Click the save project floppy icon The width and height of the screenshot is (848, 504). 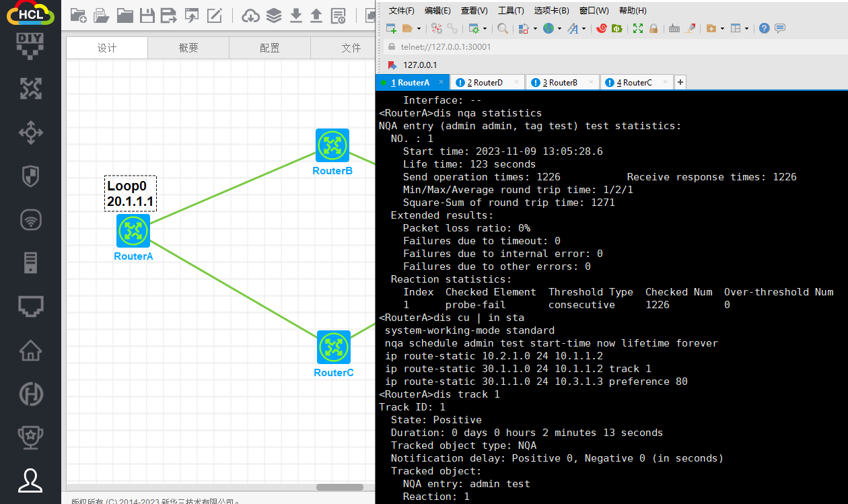tap(147, 15)
